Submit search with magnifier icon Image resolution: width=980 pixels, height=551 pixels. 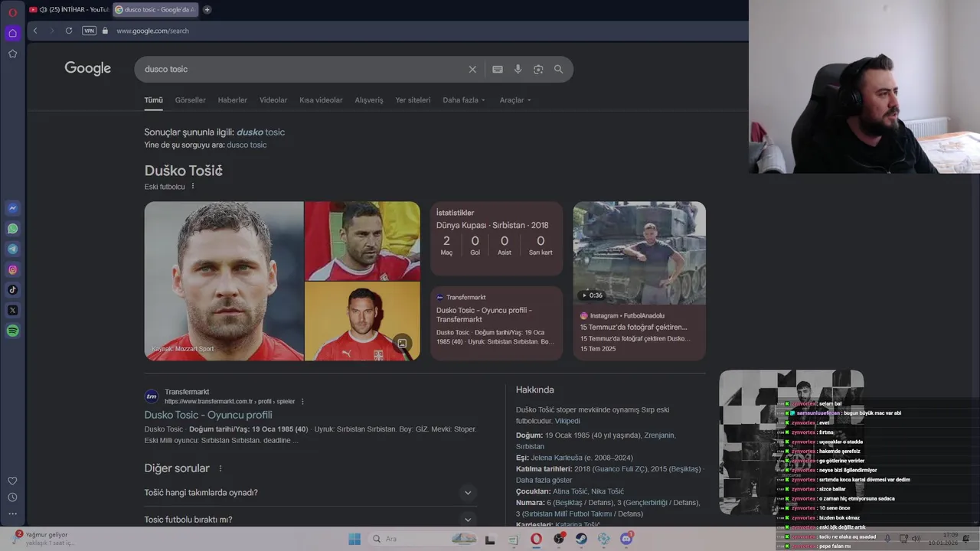tap(558, 69)
